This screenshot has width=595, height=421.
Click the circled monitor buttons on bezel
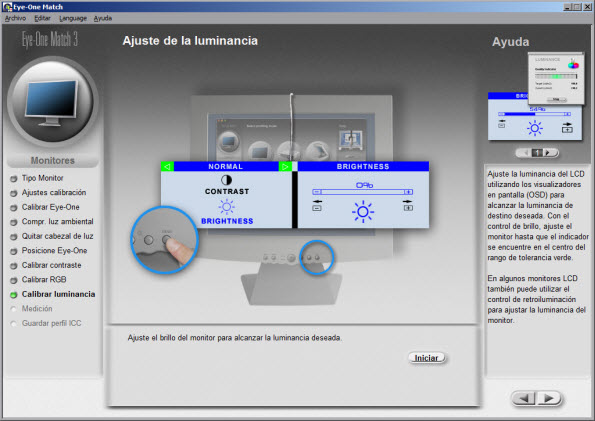tap(316, 257)
